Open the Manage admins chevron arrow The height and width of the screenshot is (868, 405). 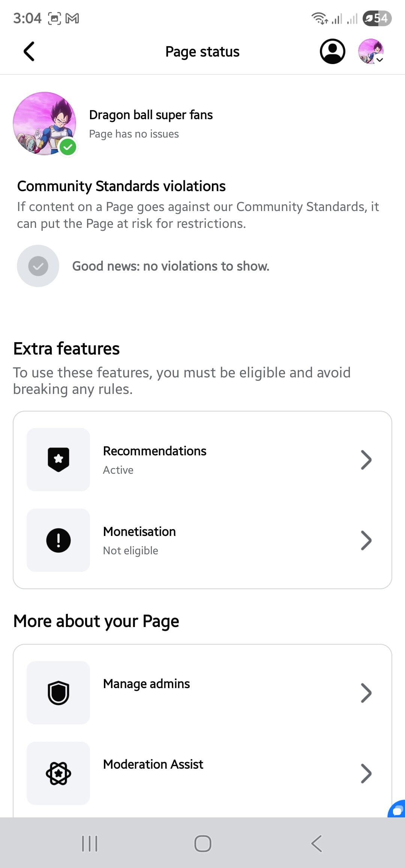click(366, 693)
